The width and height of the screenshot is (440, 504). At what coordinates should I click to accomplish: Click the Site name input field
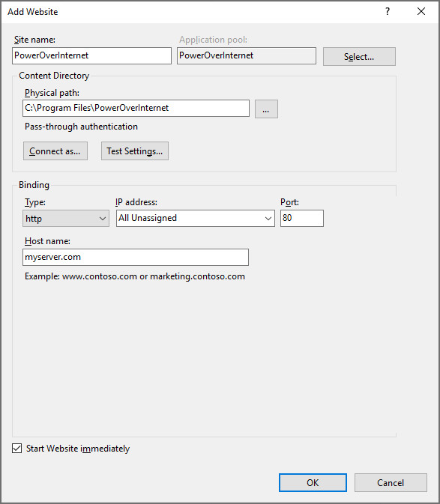coord(91,55)
